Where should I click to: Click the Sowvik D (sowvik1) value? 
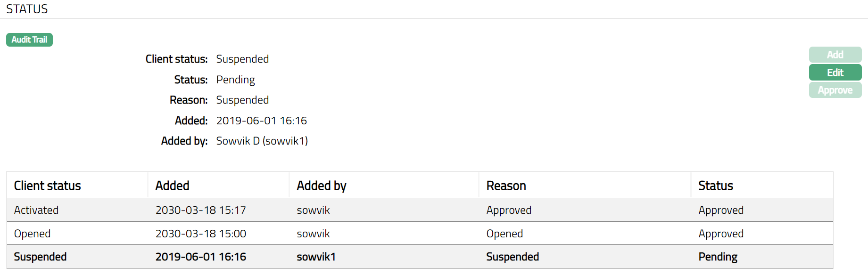[262, 141]
